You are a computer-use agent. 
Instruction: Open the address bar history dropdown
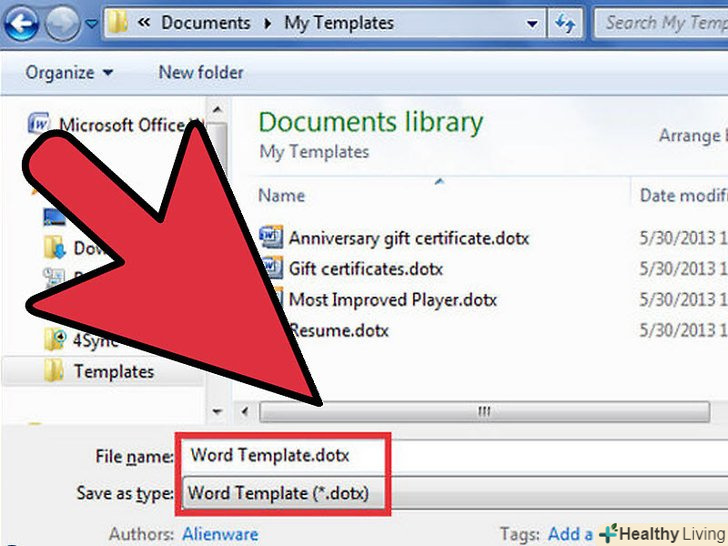click(x=532, y=23)
